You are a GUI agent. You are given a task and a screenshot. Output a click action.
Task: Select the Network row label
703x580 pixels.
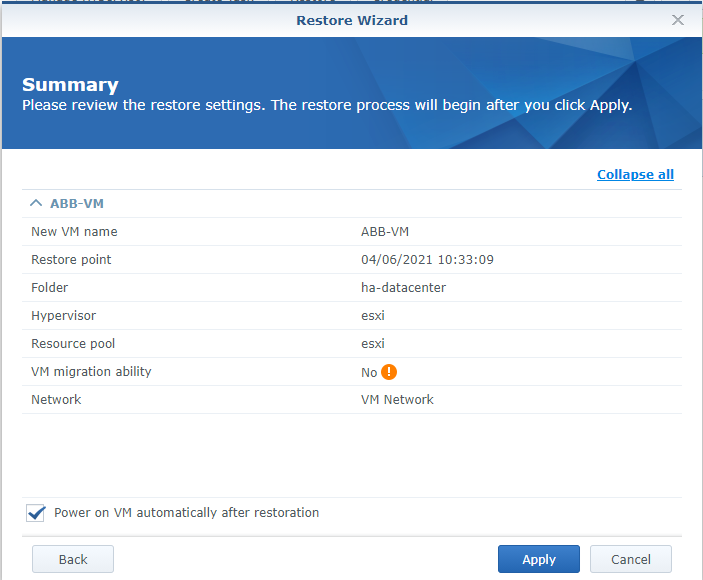tap(56, 399)
